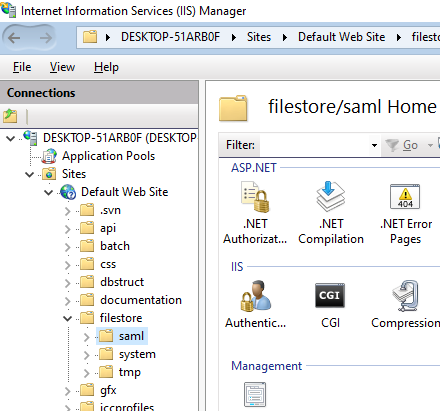The width and height of the screenshot is (440, 411).
Task: Click Default Web Site in address breadcrumb
Action: 341,37
